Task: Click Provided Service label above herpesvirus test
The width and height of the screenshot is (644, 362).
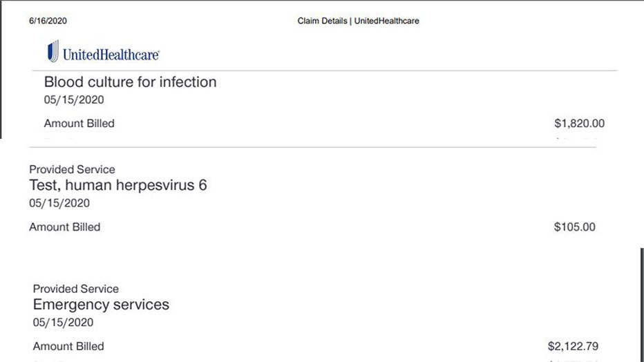Action: pyautogui.click(x=72, y=169)
